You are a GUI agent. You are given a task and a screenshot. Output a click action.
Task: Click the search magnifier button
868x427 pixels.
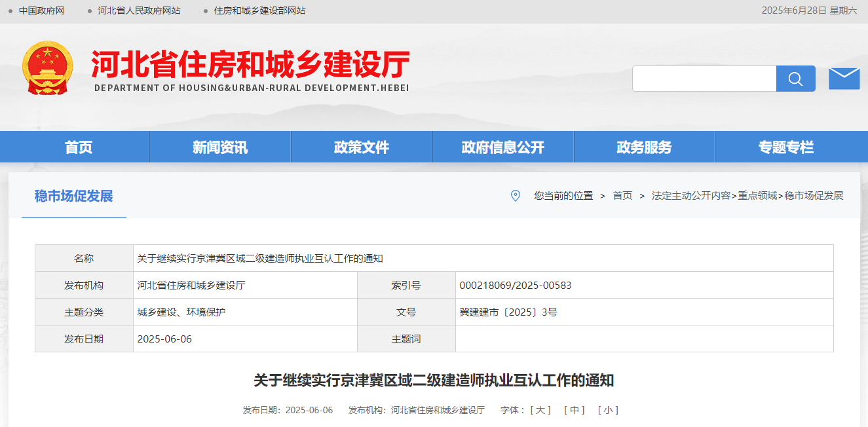[x=795, y=79]
